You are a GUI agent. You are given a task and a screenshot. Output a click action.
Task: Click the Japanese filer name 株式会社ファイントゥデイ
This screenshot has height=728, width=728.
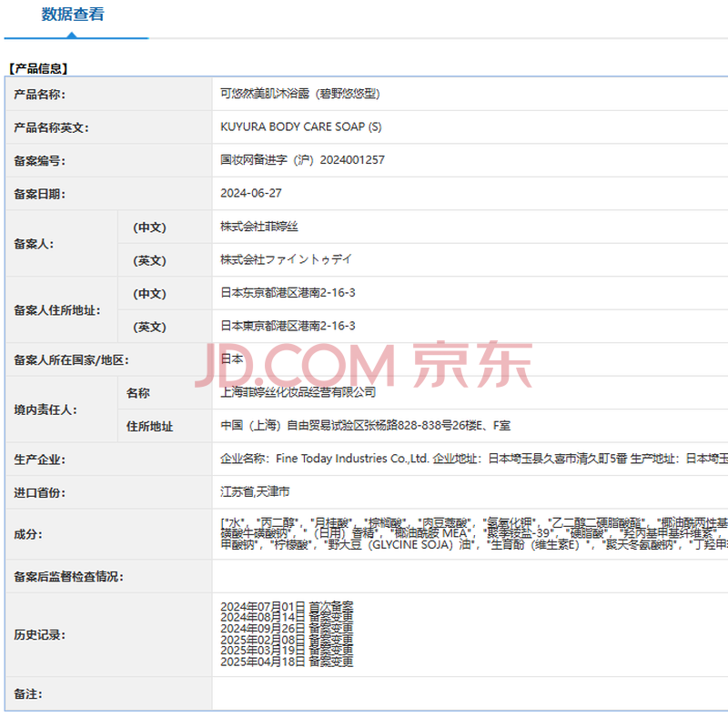[286, 259]
